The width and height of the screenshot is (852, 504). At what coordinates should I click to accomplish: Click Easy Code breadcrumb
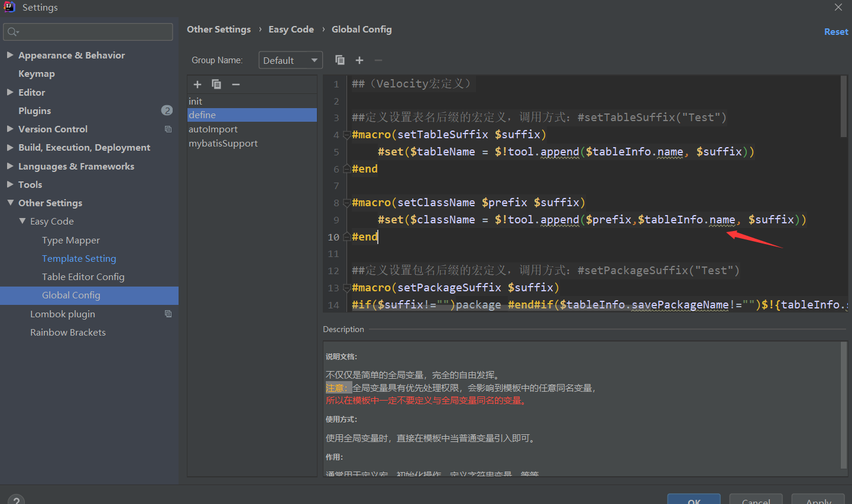pos(291,30)
